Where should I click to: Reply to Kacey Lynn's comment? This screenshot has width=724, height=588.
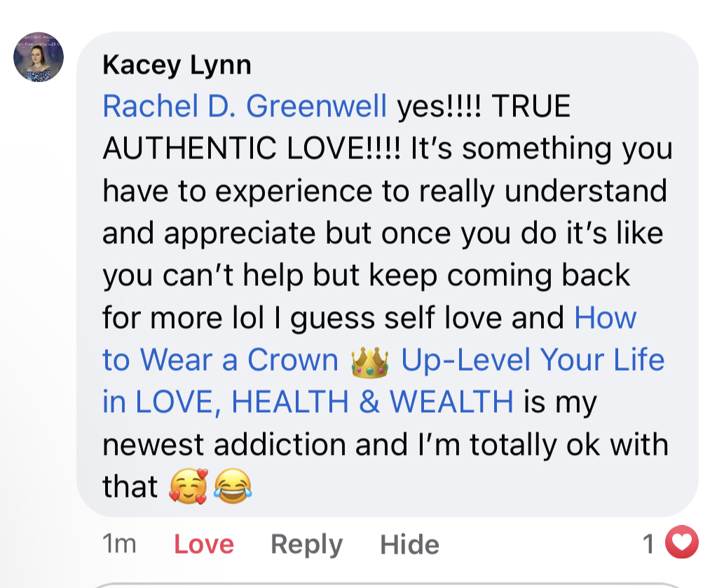[x=306, y=545]
